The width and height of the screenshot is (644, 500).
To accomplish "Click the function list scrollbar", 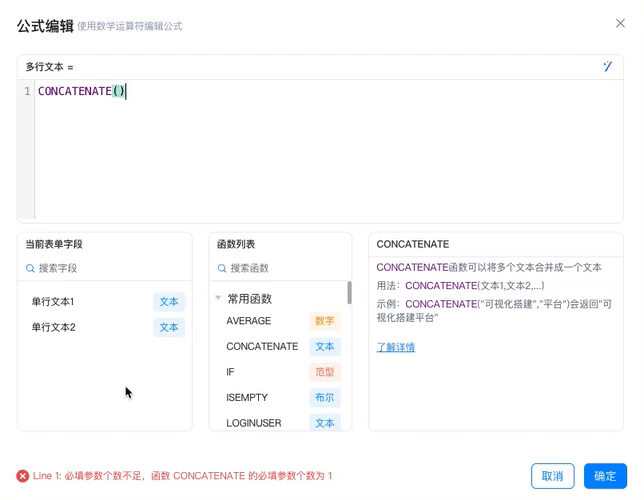I will coord(350,293).
